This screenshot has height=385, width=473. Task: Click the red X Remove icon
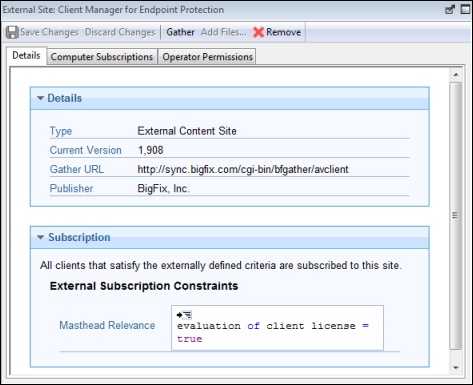[258, 32]
